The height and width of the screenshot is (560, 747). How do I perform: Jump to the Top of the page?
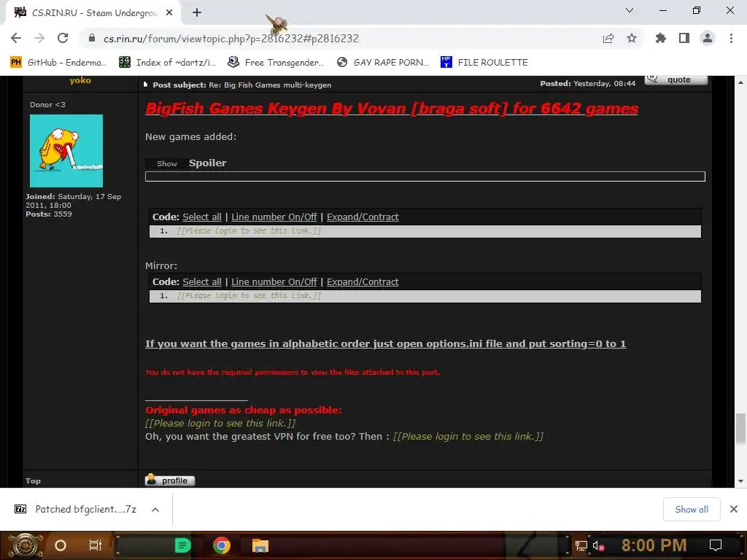pos(33,481)
